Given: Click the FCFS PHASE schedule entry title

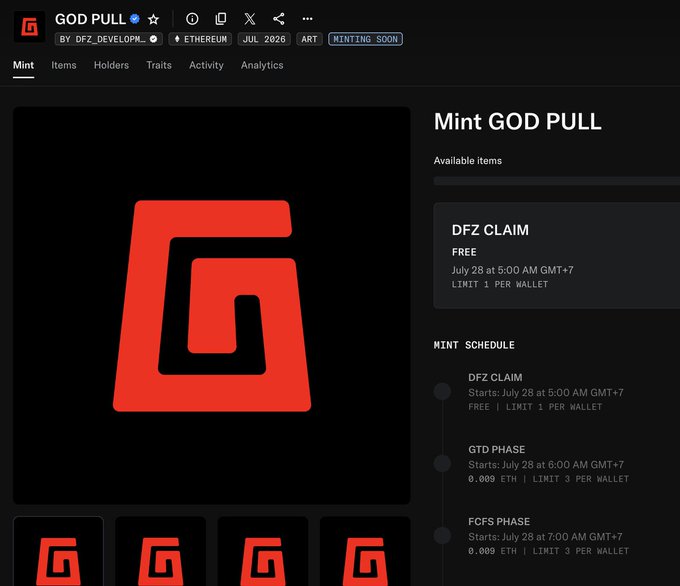Looking at the screenshot, I should 499,521.
